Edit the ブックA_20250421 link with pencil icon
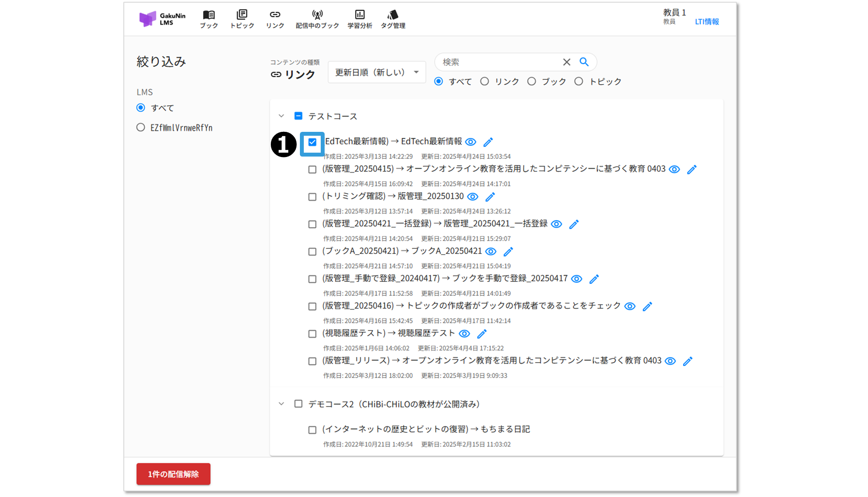868x497 pixels. click(x=508, y=252)
